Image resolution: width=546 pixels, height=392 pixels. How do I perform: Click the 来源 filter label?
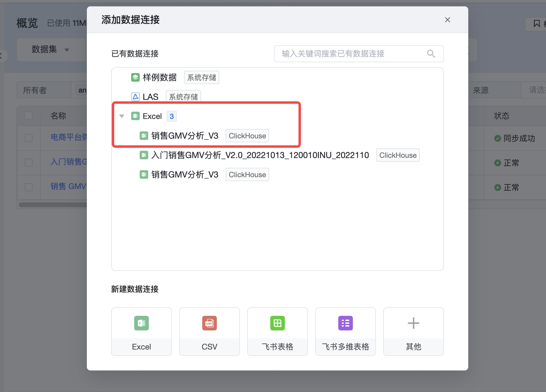481,90
